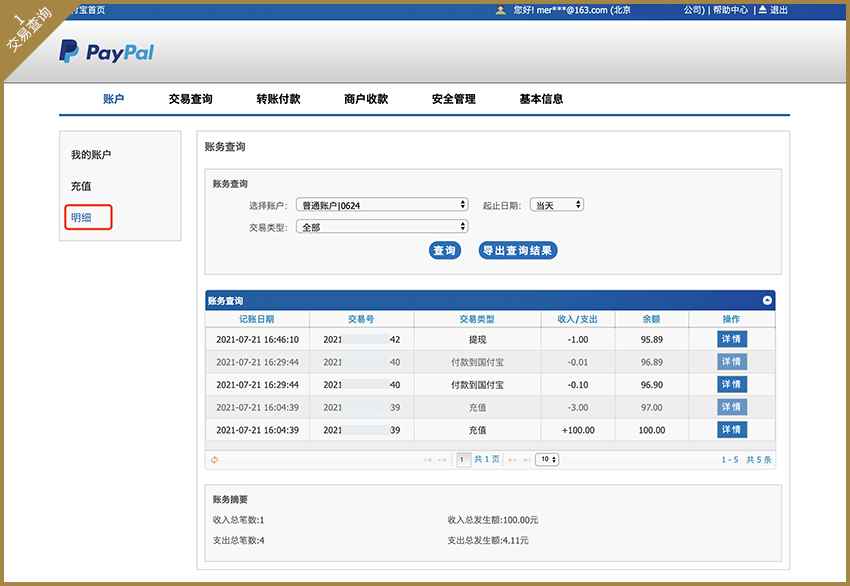850x586 pixels.
Task: Select 支出总笔数:4 summary text
Action: point(239,540)
